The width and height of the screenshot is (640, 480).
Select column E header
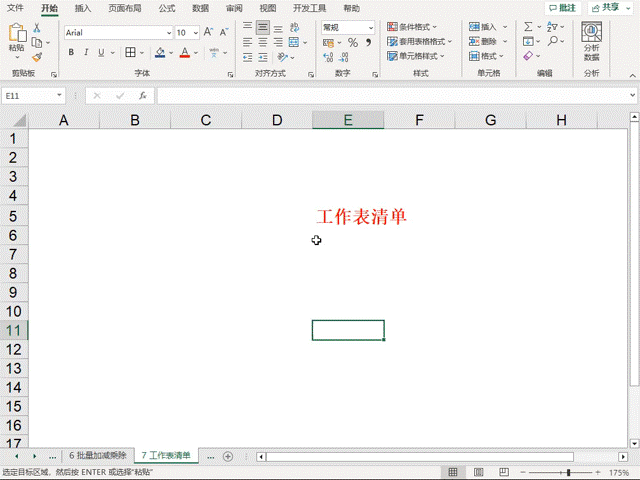click(348, 120)
